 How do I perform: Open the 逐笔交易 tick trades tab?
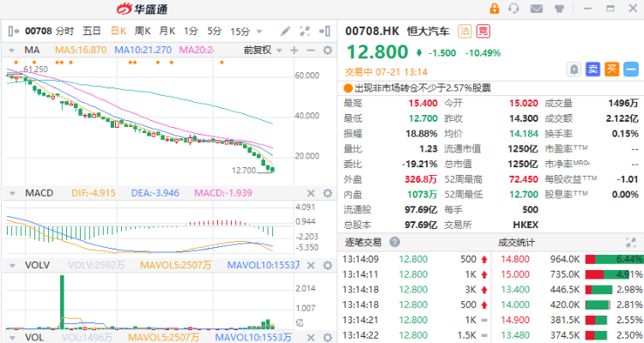tap(363, 243)
